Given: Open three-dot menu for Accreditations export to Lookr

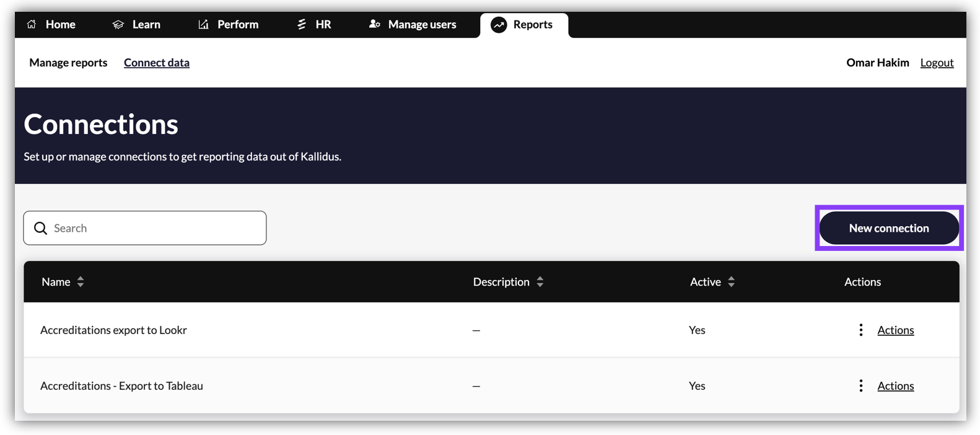Looking at the screenshot, I should 860,330.
